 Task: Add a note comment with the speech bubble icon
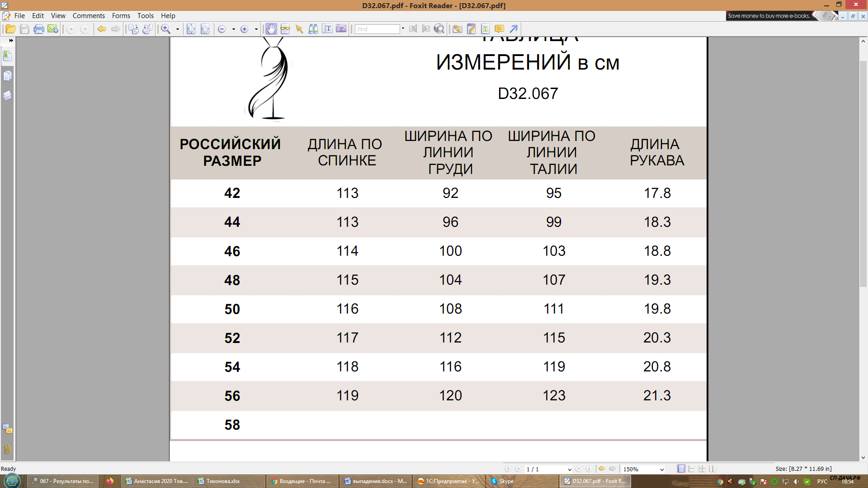pyautogui.click(x=499, y=29)
